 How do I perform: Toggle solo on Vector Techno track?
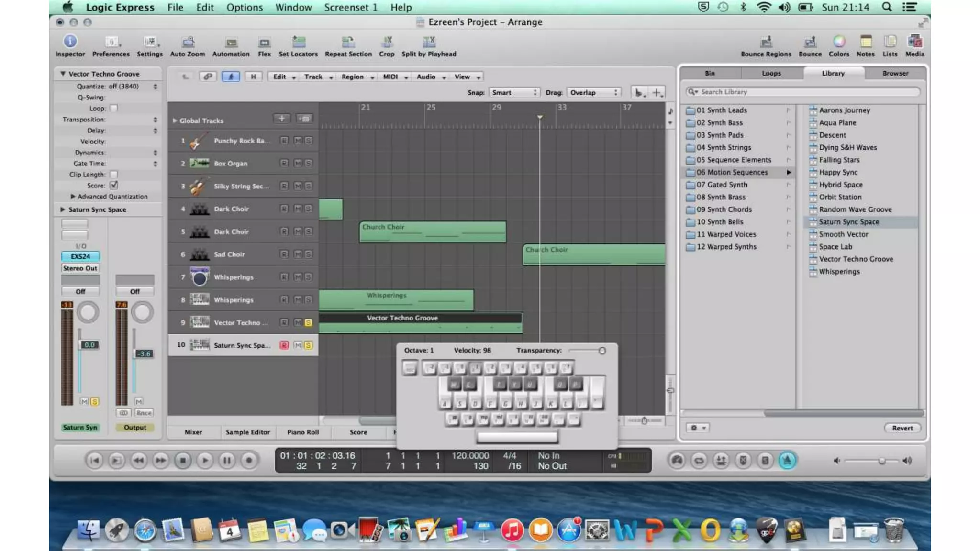click(308, 322)
